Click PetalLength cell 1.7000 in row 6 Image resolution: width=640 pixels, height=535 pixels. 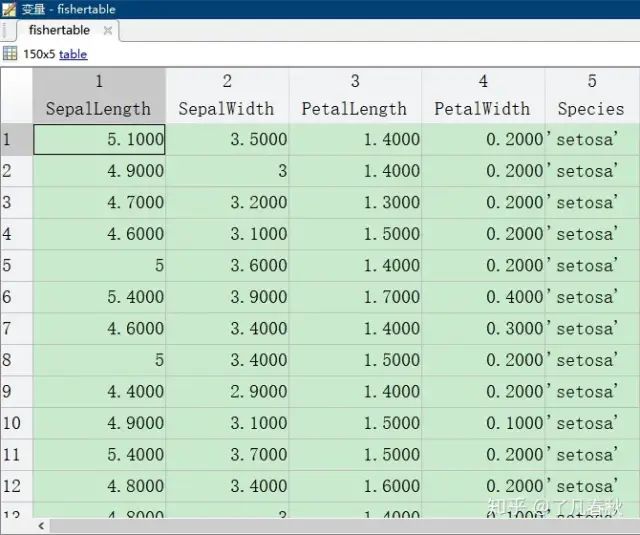tap(355, 297)
